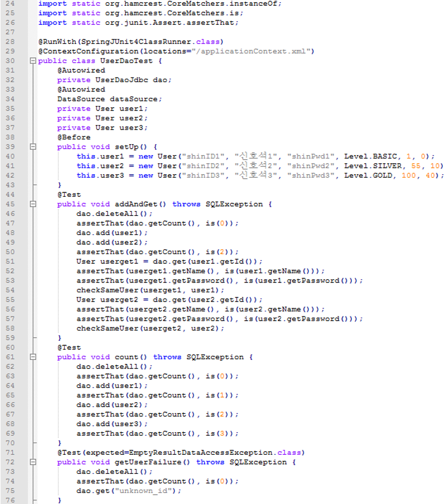The width and height of the screenshot is (445, 504).
Task: Click 'user1;' field declaration on line 35
Action: (134, 109)
